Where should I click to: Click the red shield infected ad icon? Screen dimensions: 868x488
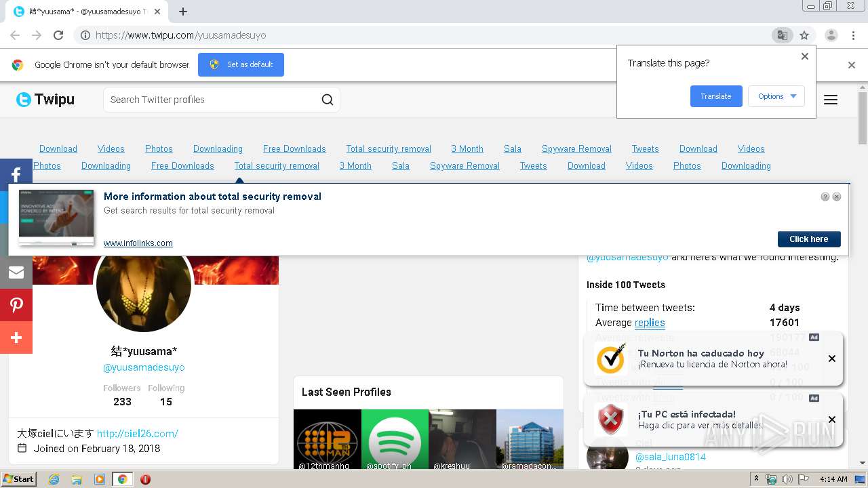(611, 420)
